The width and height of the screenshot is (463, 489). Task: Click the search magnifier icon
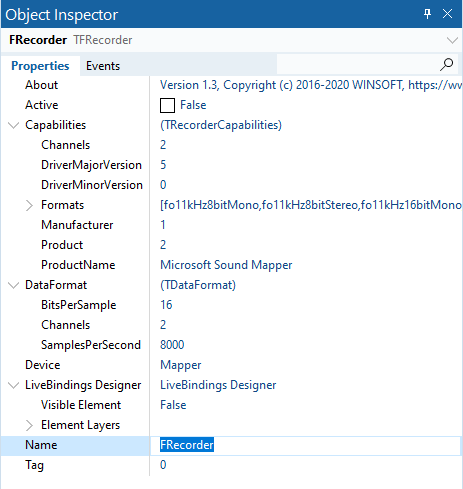click(446, 64)
